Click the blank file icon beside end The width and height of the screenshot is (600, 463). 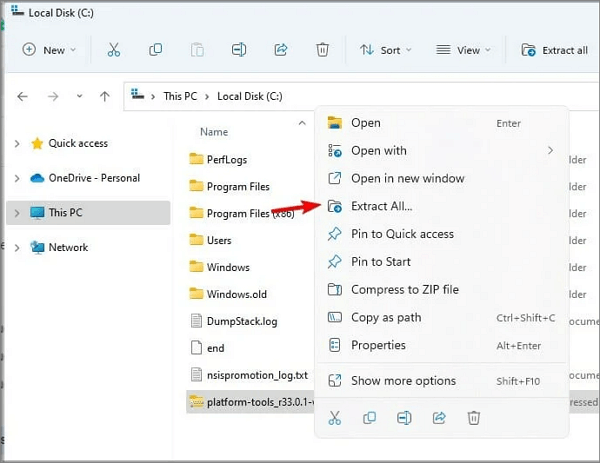(x=196, y=347)
